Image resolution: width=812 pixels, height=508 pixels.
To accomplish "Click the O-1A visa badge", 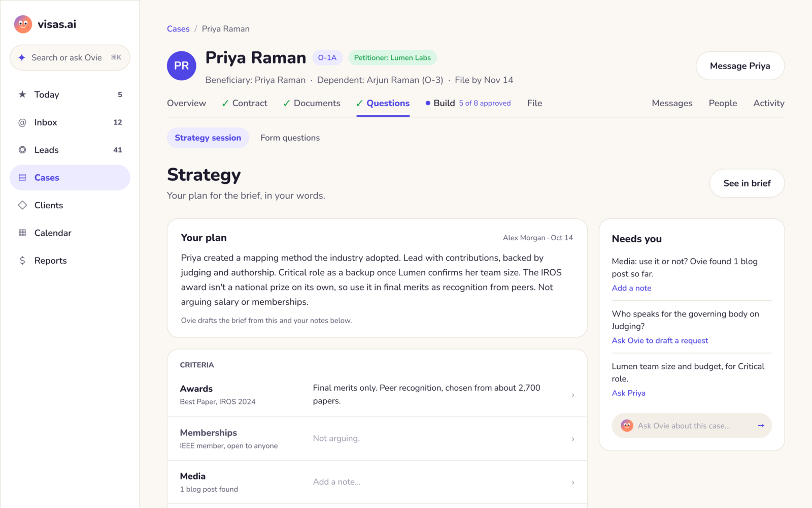I will click(x=327, y=58).
